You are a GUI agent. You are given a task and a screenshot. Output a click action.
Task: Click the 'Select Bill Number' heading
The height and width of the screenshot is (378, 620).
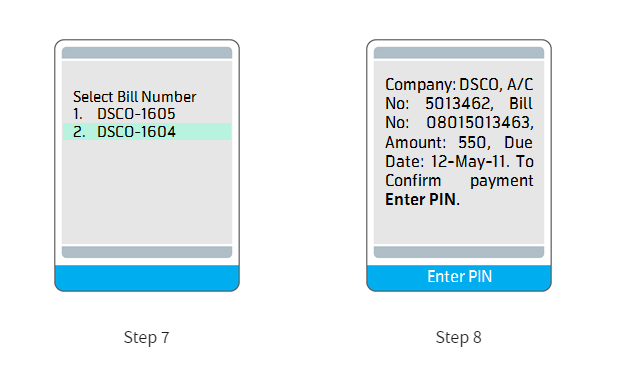(x=134, y=97)
